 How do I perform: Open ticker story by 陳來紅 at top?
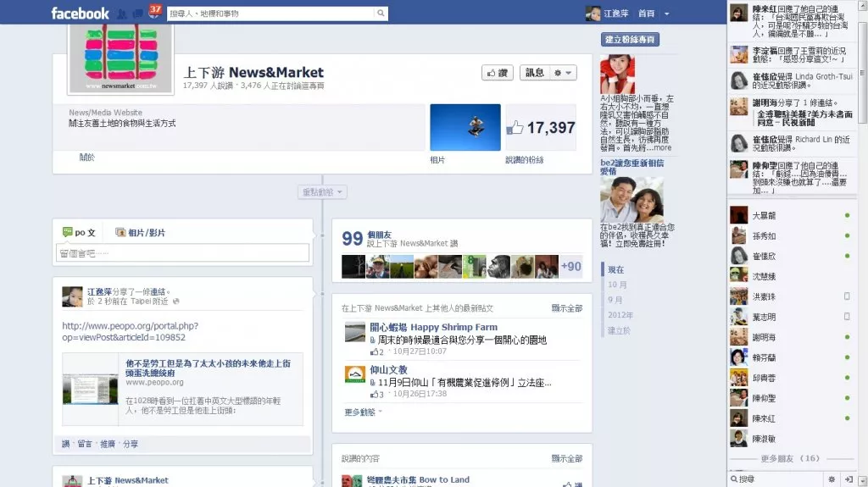791,21
